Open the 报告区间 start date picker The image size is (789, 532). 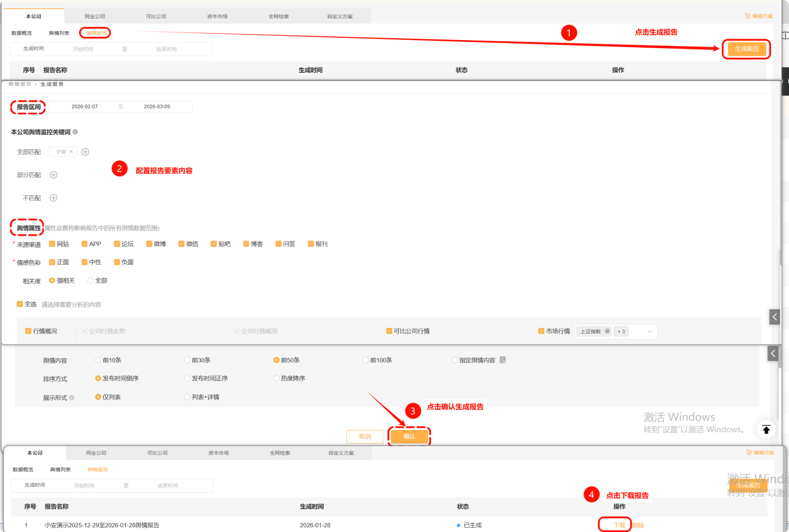point(85,107)
